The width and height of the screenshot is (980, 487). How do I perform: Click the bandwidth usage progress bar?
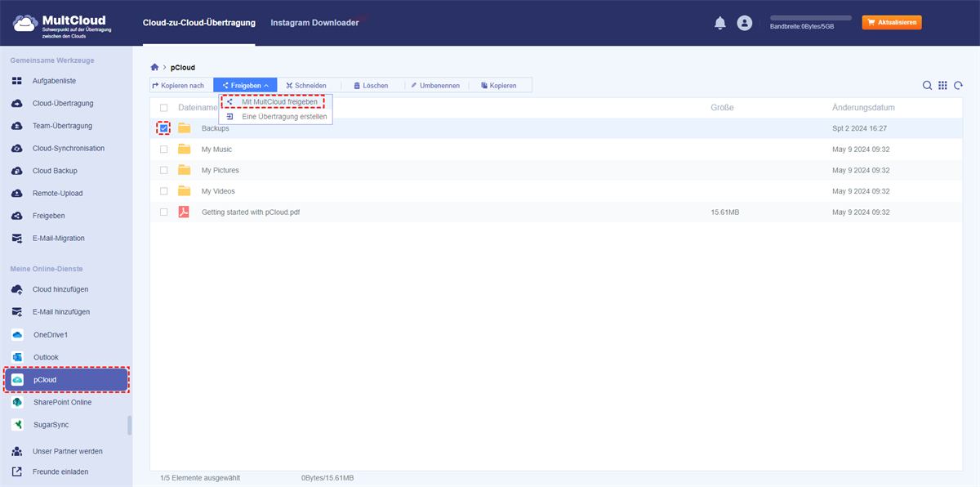810,17
